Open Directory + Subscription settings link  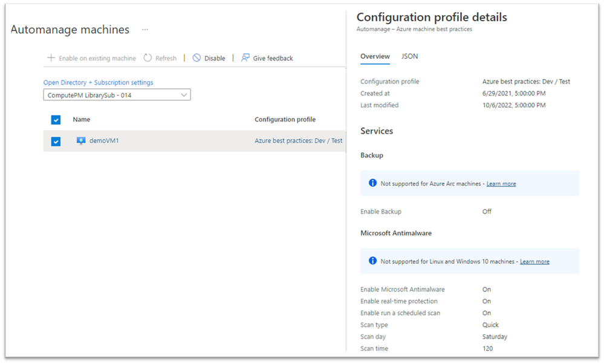[x=98, y=82]
